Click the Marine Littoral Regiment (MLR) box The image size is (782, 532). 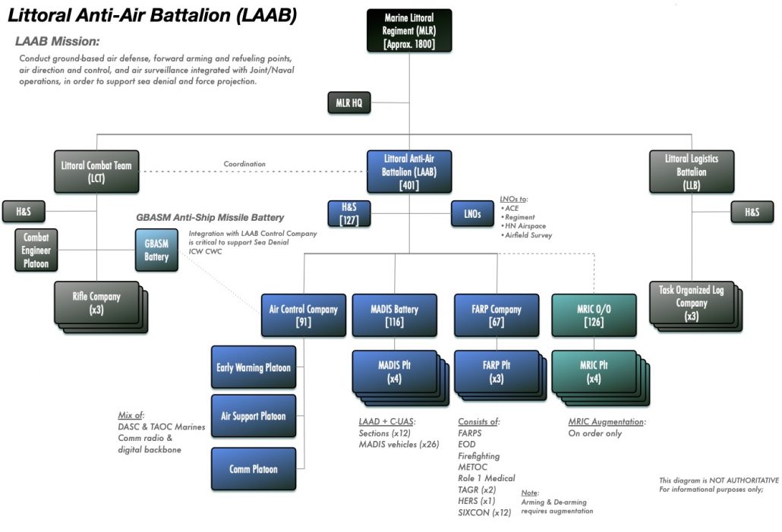click(409, 30)
